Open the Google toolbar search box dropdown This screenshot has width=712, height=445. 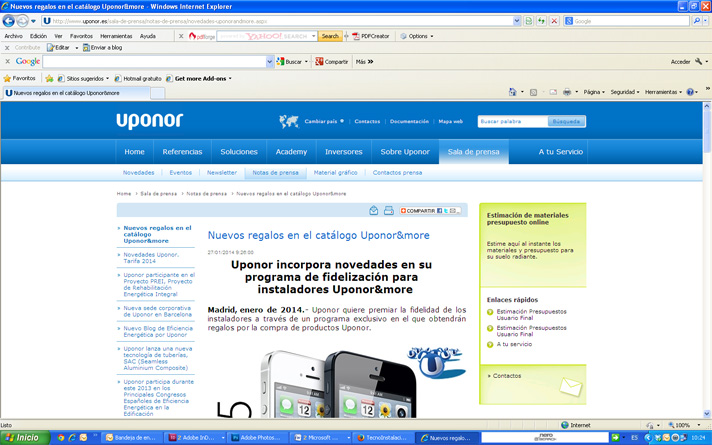(270, 61)
